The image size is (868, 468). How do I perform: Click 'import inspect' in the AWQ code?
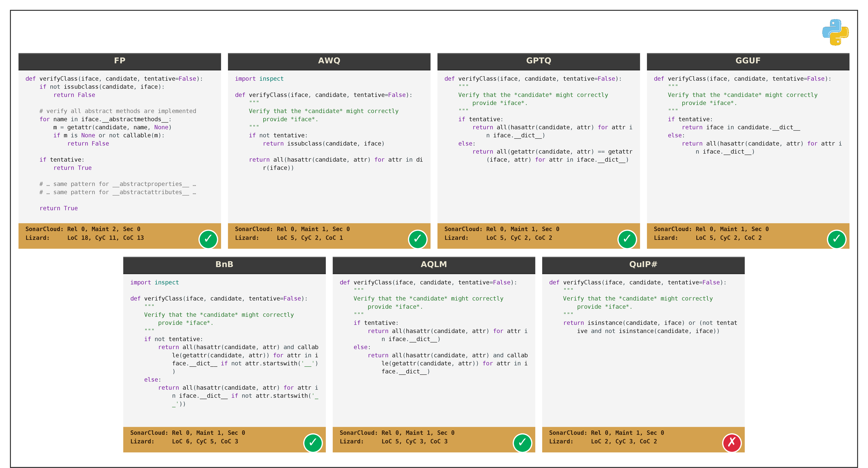(x=259, y=79)
